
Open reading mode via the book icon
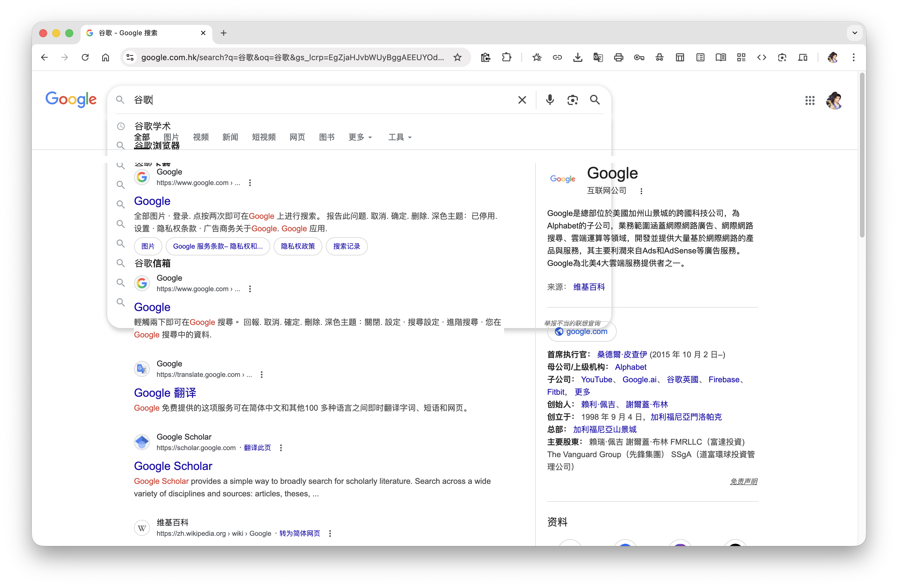(x=721, y=57)
